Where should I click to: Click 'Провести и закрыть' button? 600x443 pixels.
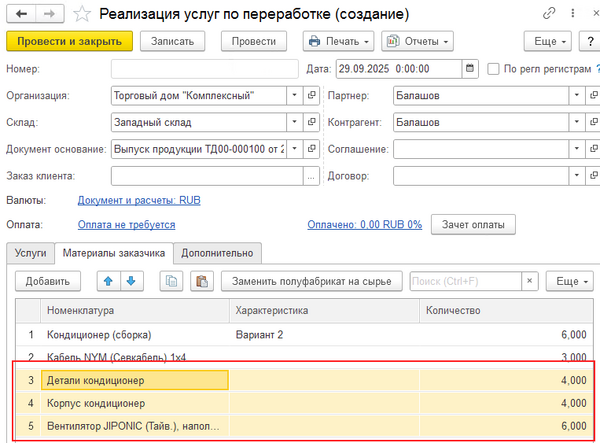point(69,41)
